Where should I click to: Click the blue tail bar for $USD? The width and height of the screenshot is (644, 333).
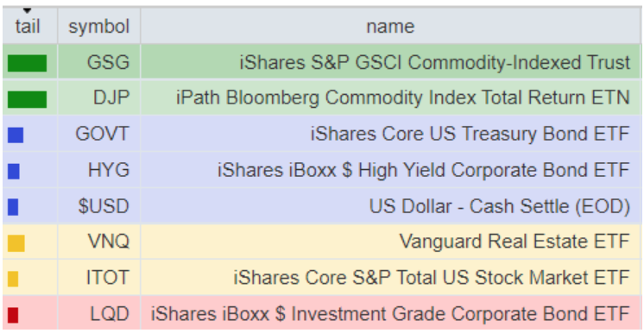point(13,207)
